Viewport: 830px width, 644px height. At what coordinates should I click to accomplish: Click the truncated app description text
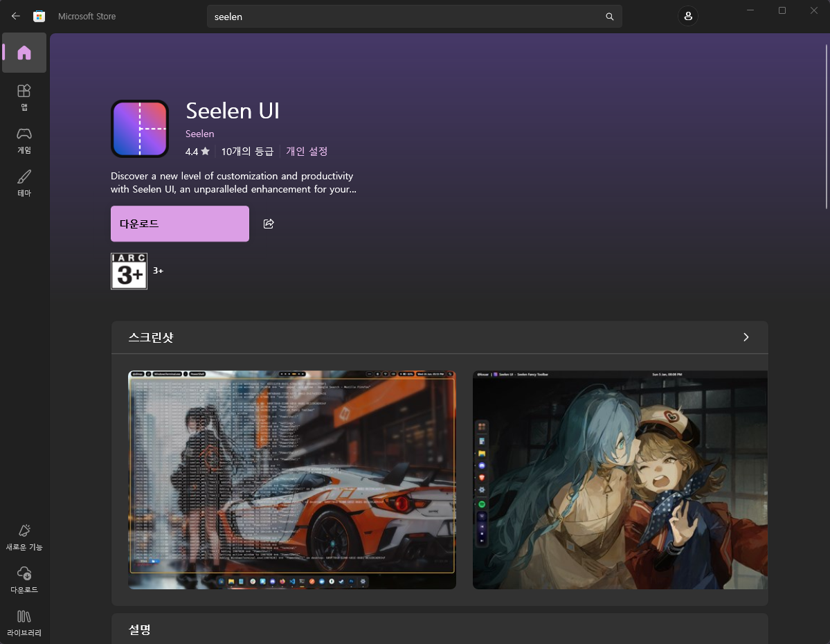point(233,183)
